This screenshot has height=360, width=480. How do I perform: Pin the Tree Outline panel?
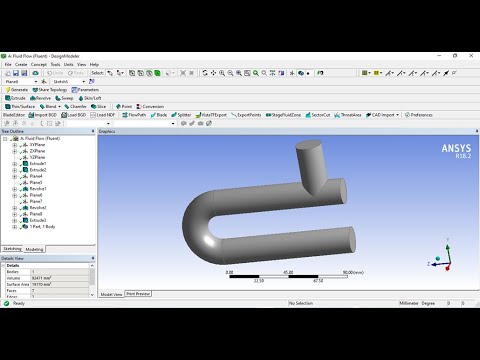tap(93, 131)
